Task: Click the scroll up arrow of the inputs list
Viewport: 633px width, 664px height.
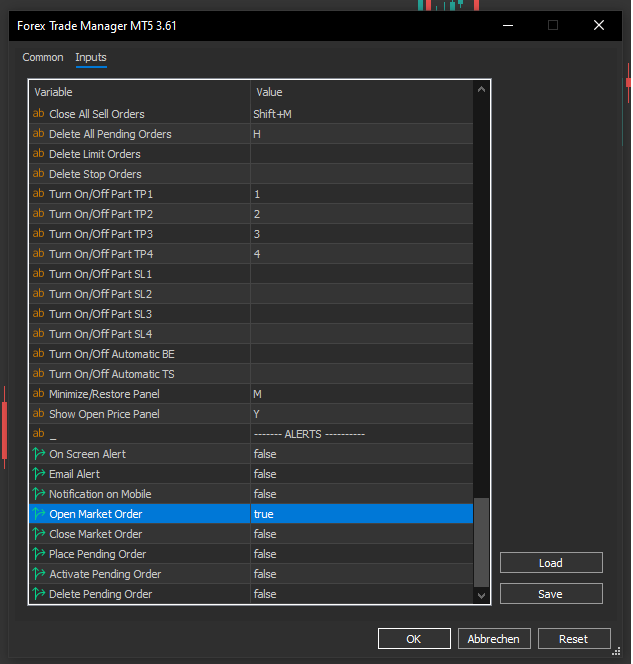Action: click(x=481, y=89)
